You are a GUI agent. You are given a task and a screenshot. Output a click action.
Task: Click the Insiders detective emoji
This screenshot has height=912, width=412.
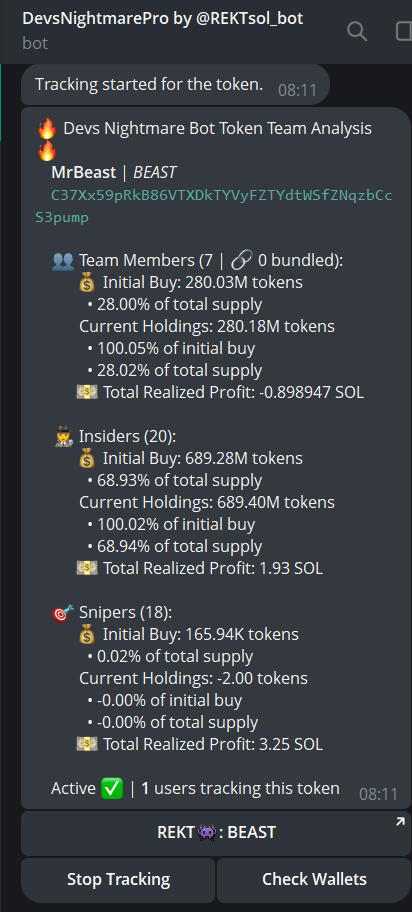click(x=63, y=436)
